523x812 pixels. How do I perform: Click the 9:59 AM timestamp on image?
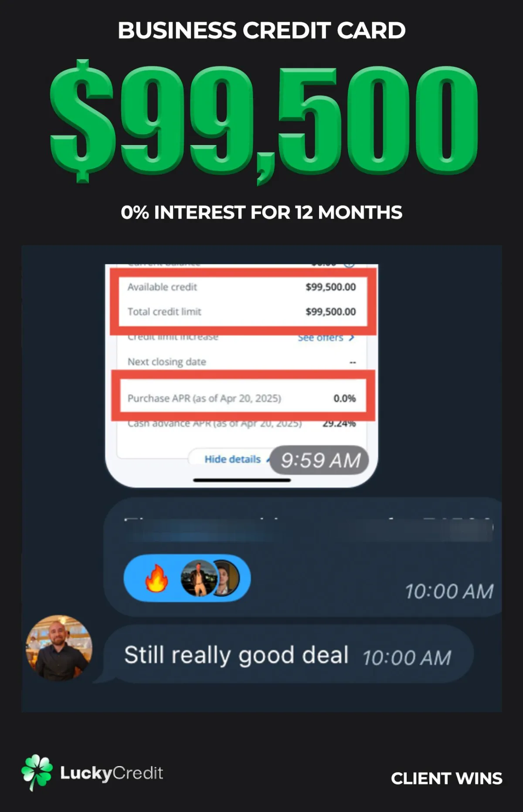[x=319, y=460]
